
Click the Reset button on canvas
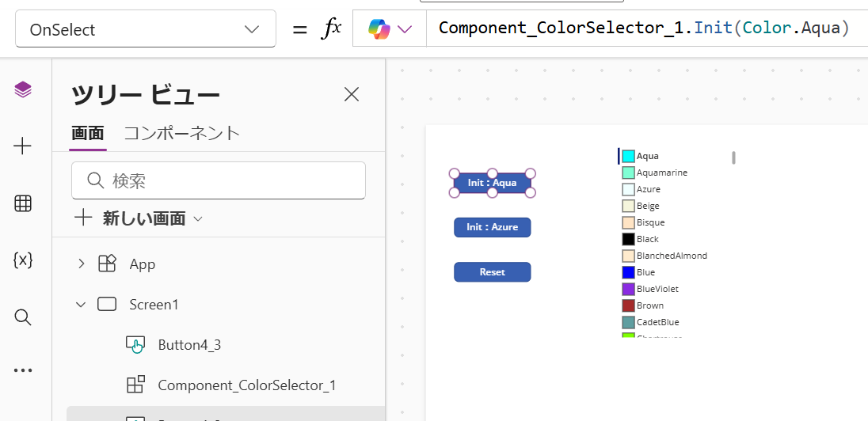[492, 272]
